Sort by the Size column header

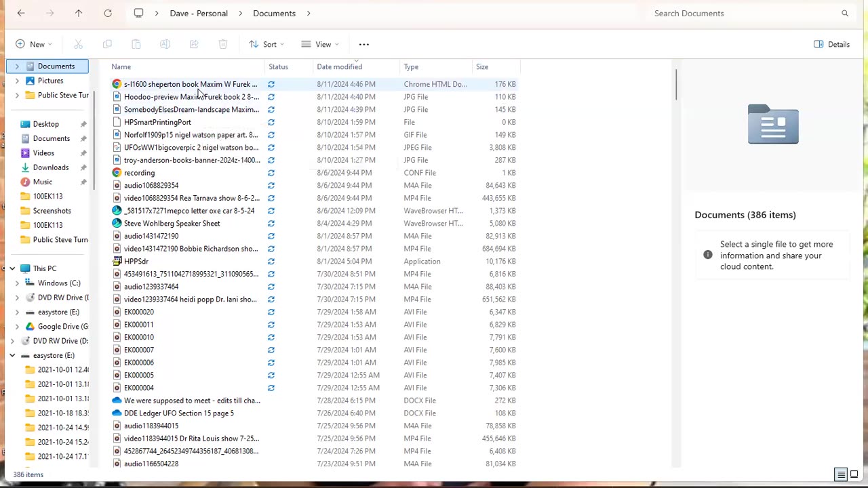click(482, 66)
